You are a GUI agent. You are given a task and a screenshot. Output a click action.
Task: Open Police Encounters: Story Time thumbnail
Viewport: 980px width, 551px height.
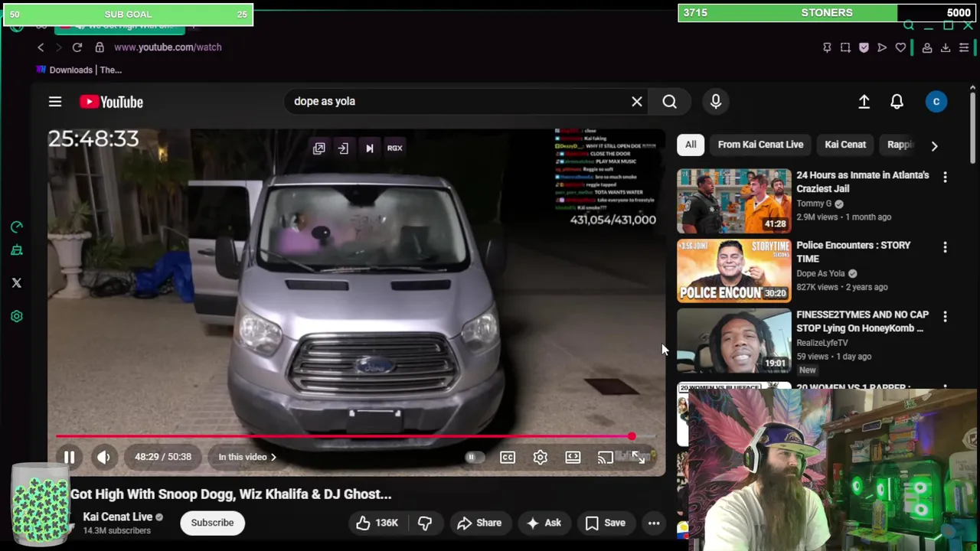pyautogui.click(x=734, y=270)
